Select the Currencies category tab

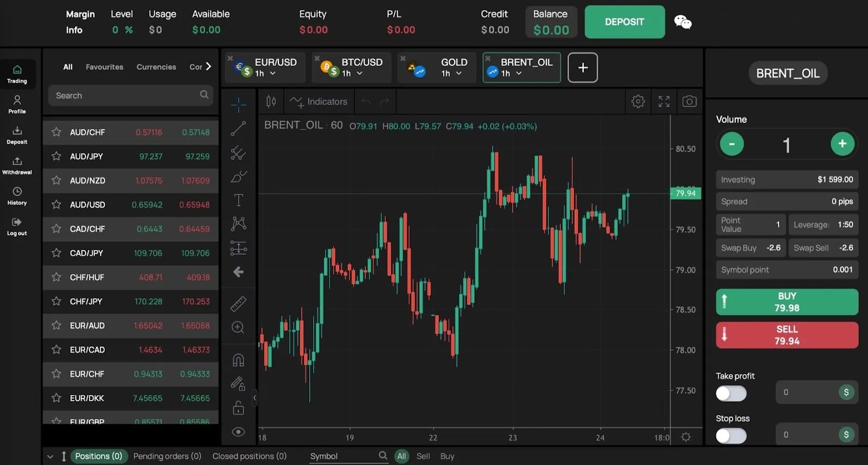pos(156,67)
